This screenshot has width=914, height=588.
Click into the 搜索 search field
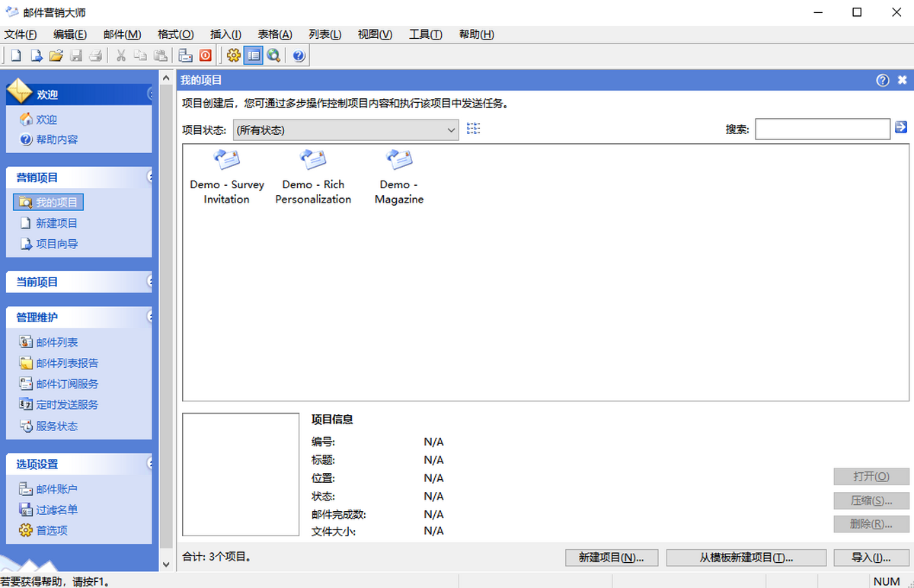pyautogui.click(x=823, y=129)
